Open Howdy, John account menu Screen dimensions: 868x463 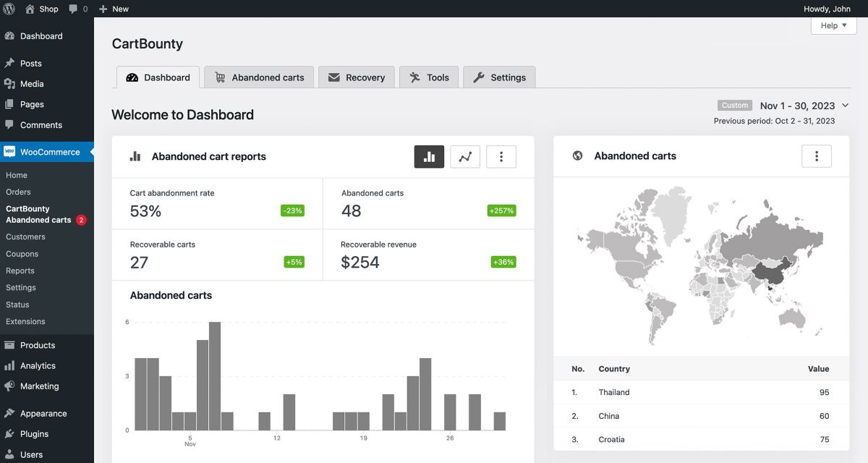(x=827, y=9)
